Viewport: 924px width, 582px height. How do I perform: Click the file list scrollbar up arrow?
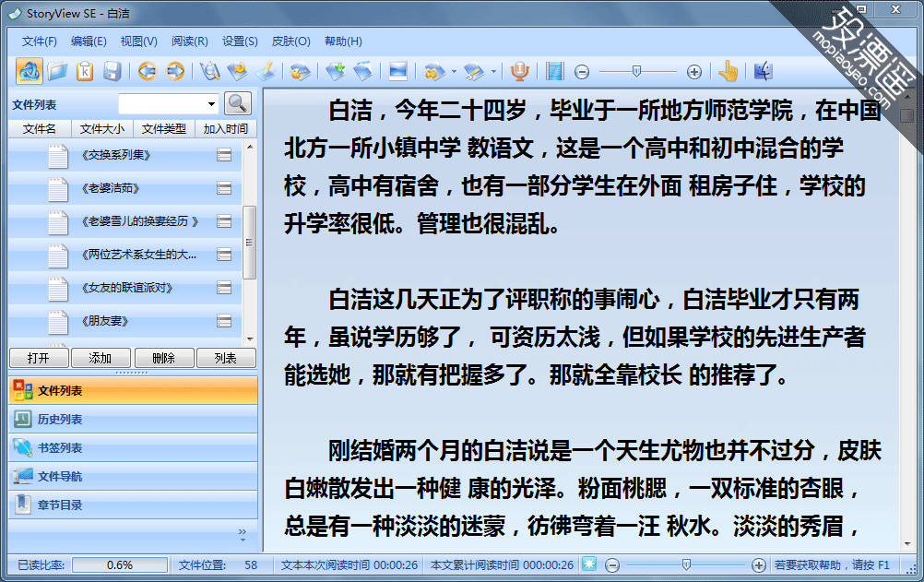tap(250, 146)
